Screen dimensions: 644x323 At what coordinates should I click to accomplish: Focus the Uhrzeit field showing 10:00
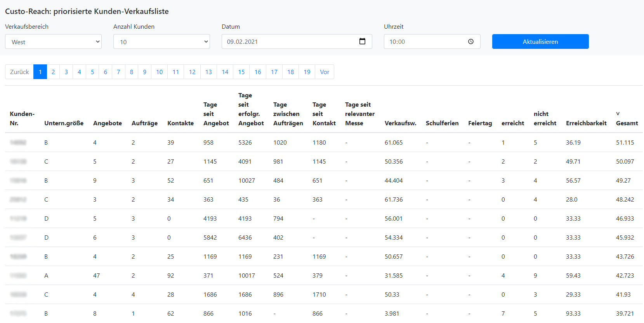click(432, 41)
